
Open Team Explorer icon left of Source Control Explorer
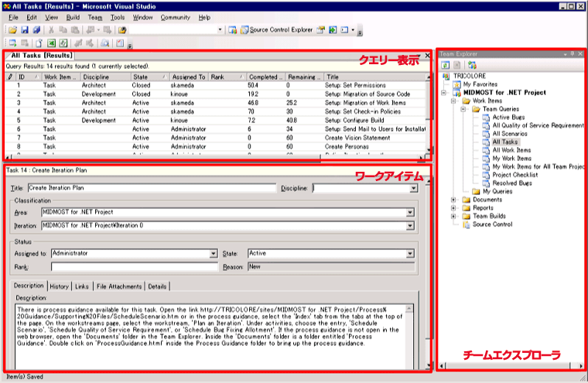pyautogui.click(x=233, y=30)
